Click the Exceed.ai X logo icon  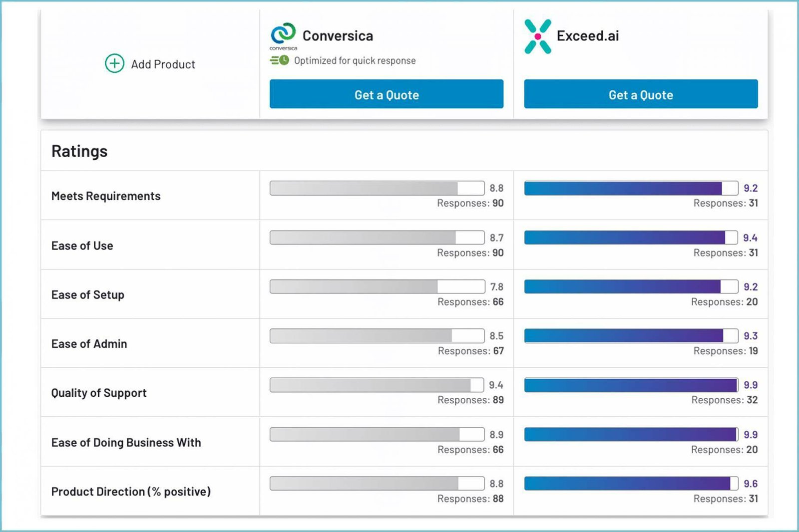click(538, 36)
